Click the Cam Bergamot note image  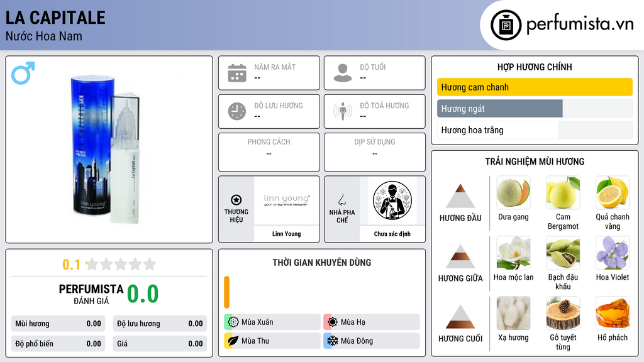point(563,192)
